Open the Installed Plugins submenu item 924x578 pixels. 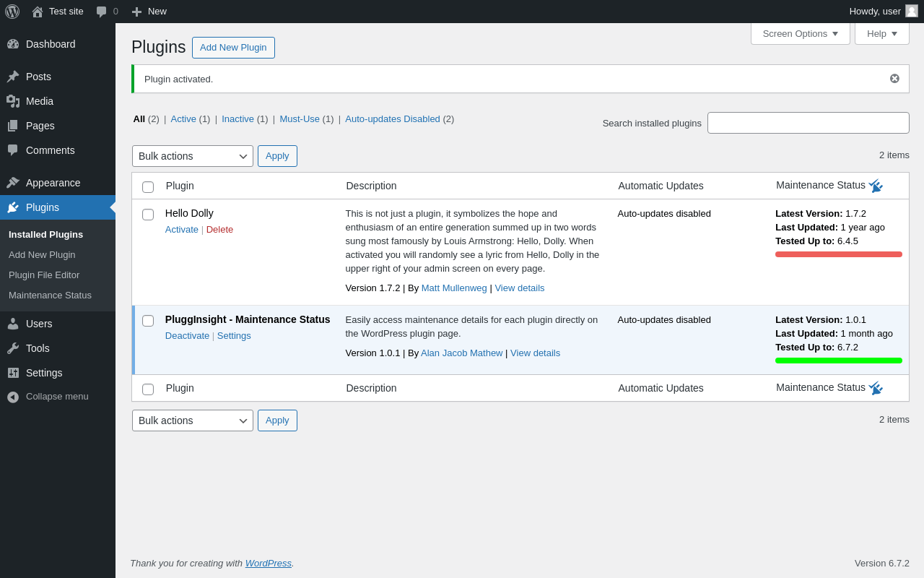[x=45, y=235]
